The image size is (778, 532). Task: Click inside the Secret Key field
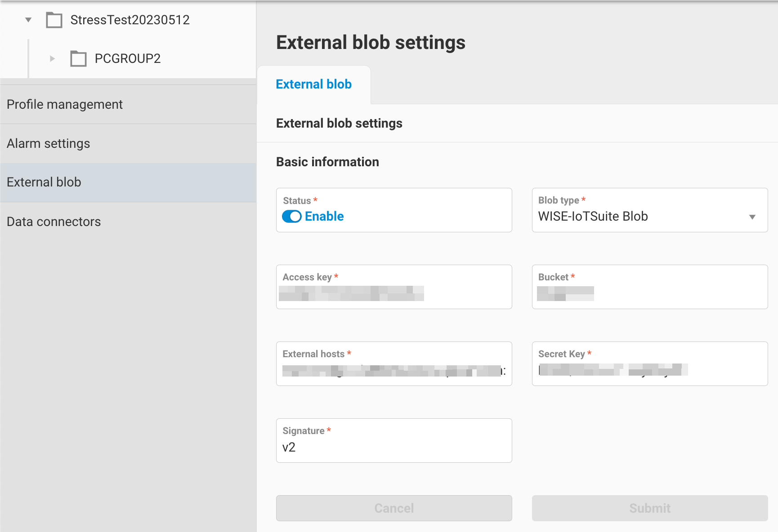point(649,370)
